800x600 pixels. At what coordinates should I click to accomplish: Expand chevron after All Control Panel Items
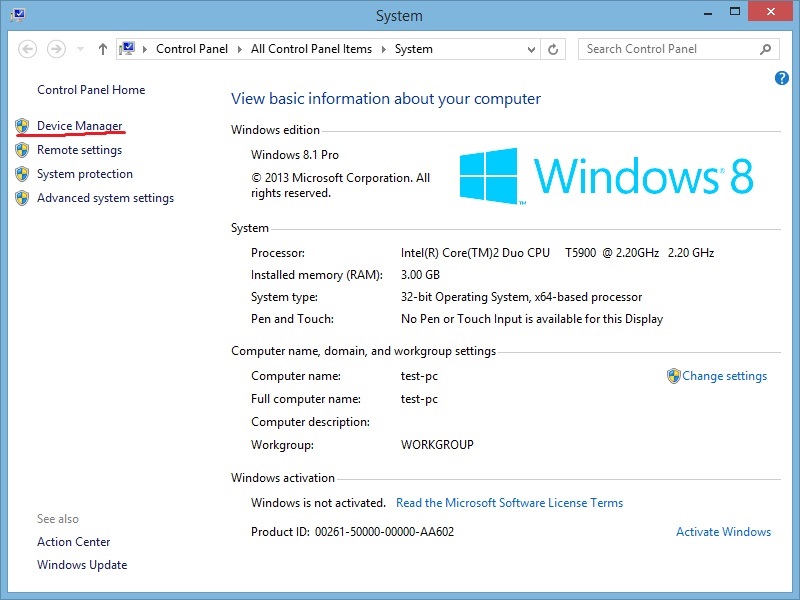coord(383,49)
